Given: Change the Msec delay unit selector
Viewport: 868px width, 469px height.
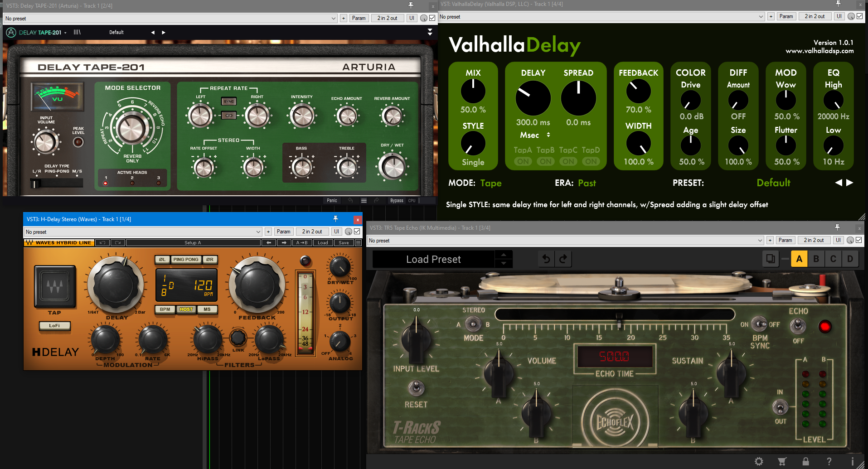Looking at the screenshot, I should (535, 135).
